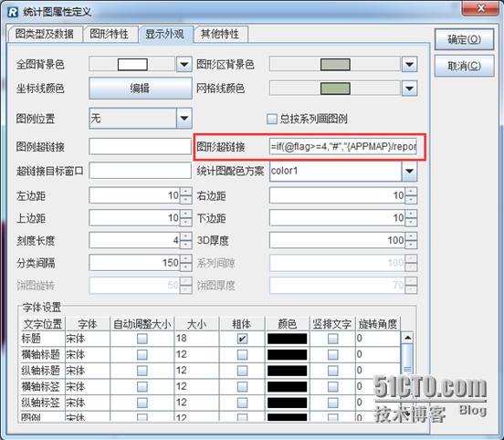Enable 粗体 checkbox for 横轴标题 row

pos(242,354)
